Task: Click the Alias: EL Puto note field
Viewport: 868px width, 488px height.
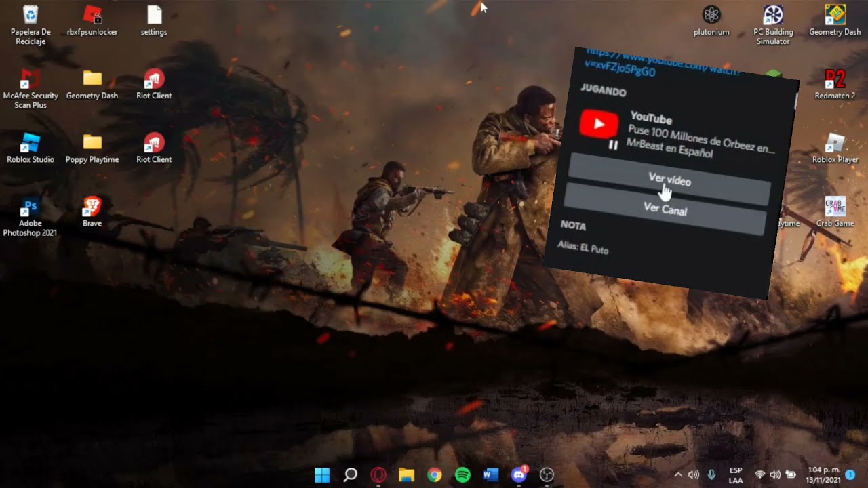Action: coord(583,248)
